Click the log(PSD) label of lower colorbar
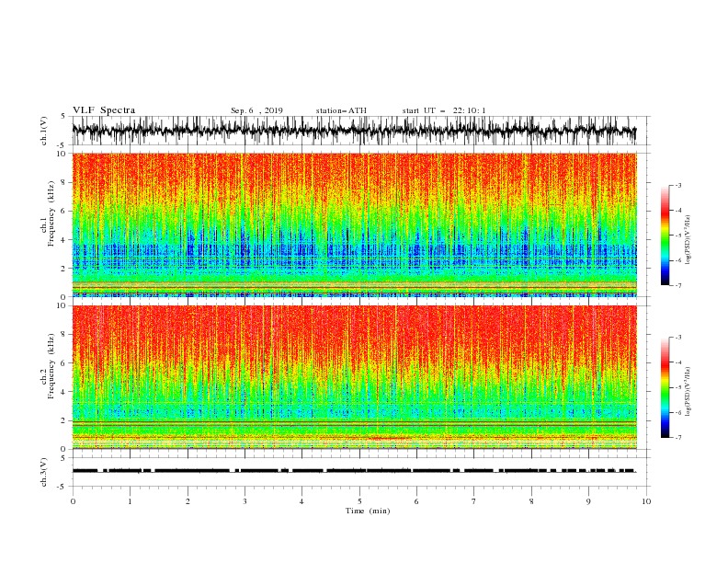The width and height of the screenshot is (728, 563). coord(688,392)
